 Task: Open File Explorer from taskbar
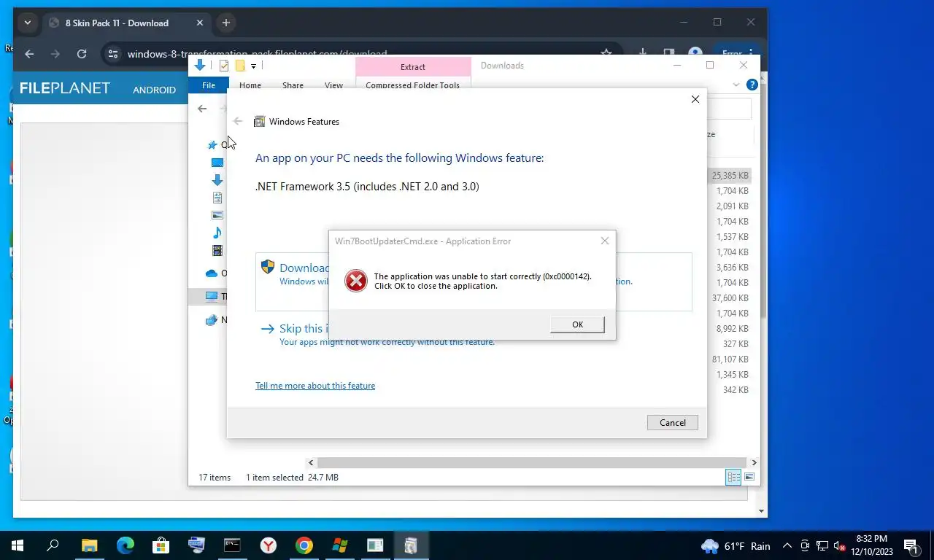89,545
